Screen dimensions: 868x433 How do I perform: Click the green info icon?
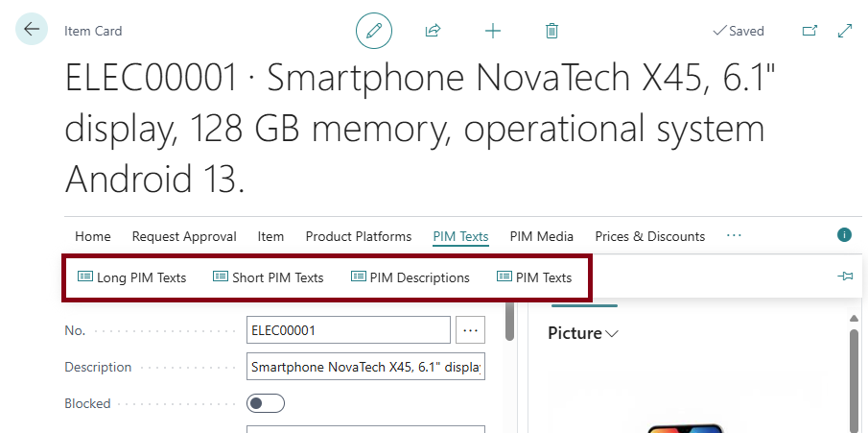pos(845,234)
